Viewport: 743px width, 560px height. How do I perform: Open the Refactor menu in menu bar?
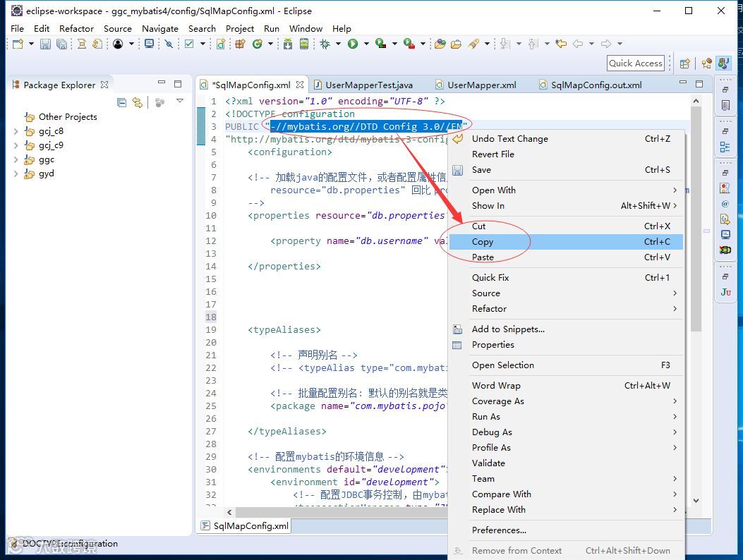tap(76, 28)
